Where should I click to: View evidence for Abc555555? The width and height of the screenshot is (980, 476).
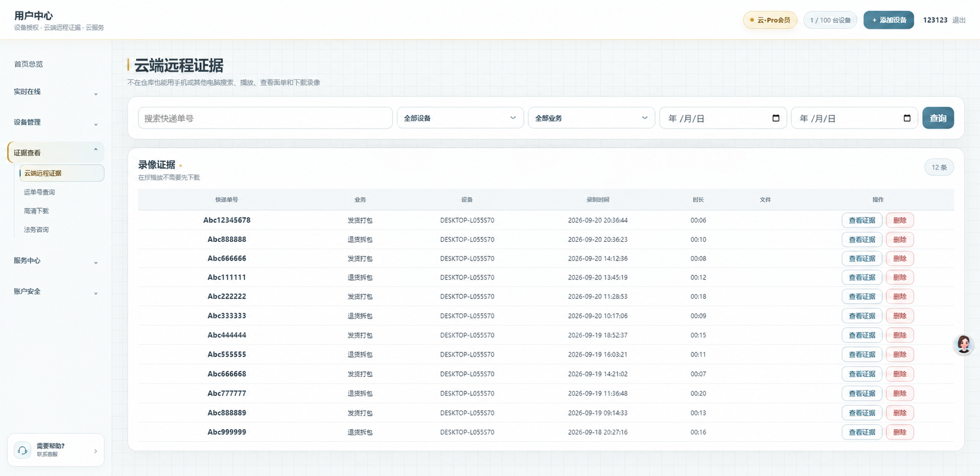(x=862, y=355)
